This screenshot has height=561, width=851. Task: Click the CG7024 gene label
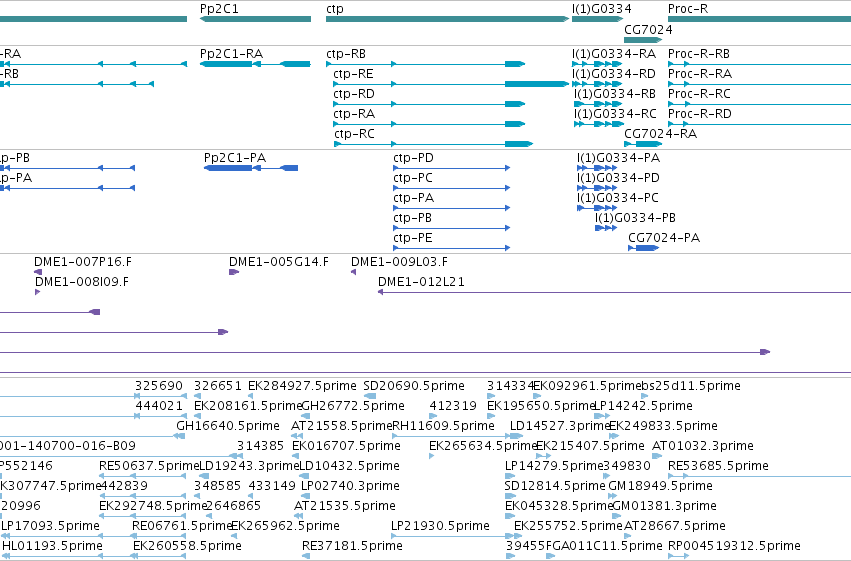[648, 30]
